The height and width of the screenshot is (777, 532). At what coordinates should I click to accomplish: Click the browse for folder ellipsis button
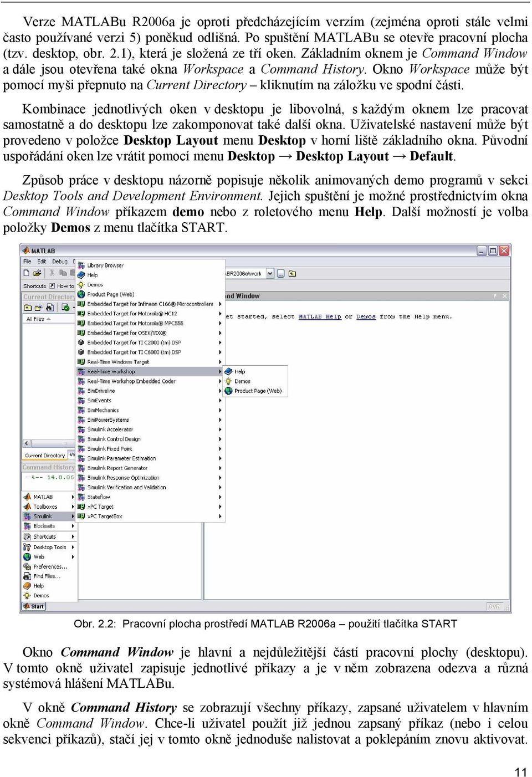(281, 274)
